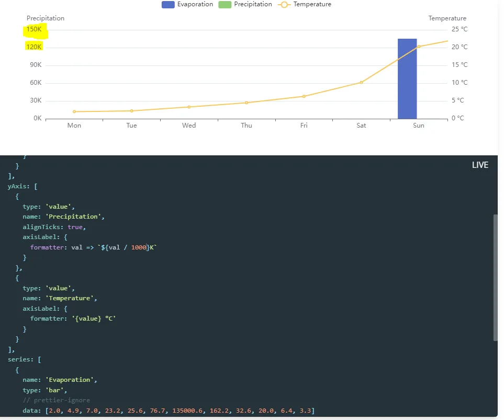The image size is (504, 420).
Task: Click the Thu temperature data point
Action: [247, 103]
